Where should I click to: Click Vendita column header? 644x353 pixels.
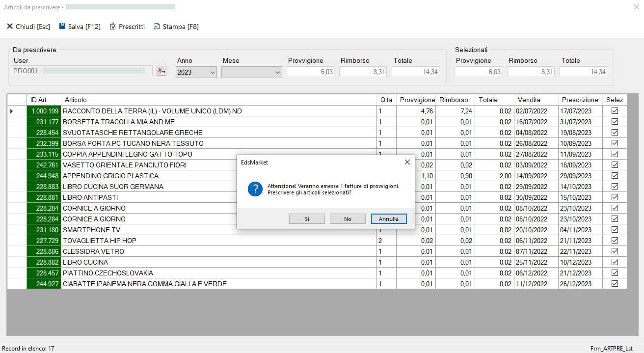(x=536, y=100)
